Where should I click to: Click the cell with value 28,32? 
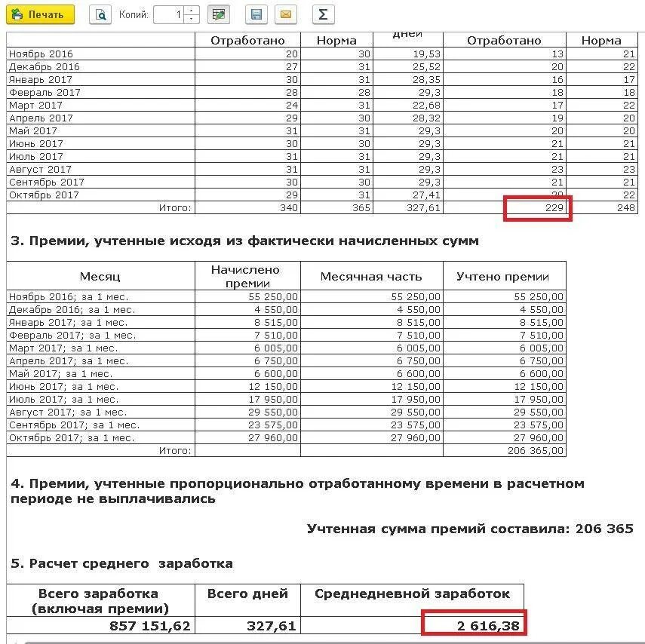coord(407,118)
